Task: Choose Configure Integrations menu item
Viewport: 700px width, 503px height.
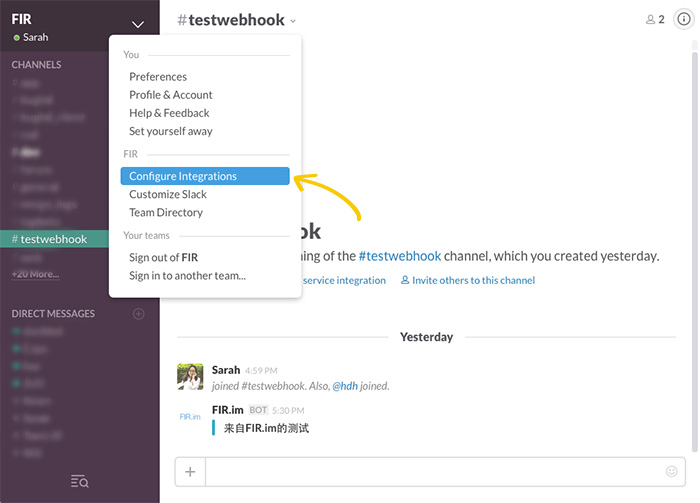Action: (x=205, y=176)
